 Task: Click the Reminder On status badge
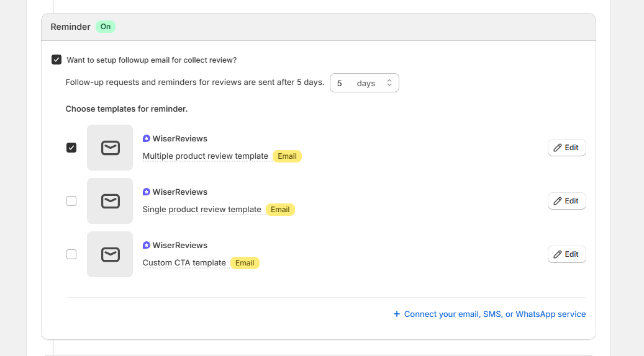tap(106, 27)
